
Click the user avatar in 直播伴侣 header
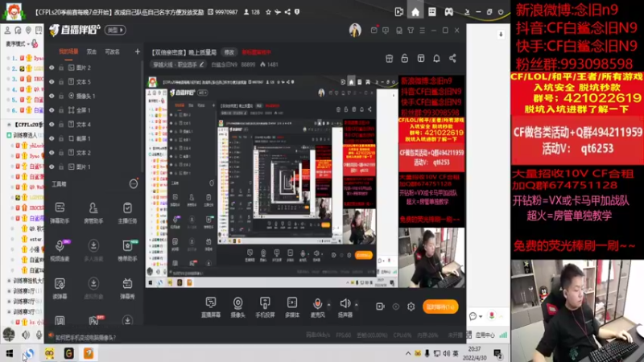click(355, 30)
